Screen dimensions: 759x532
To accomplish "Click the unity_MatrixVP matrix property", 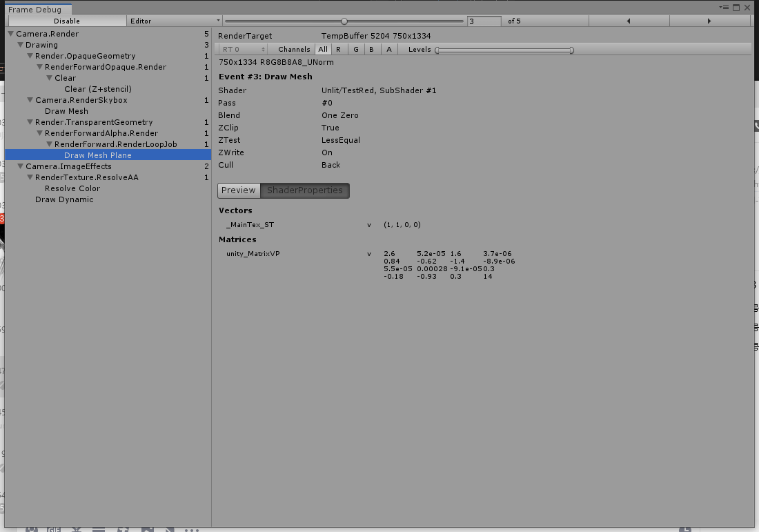I will point(253,254).
